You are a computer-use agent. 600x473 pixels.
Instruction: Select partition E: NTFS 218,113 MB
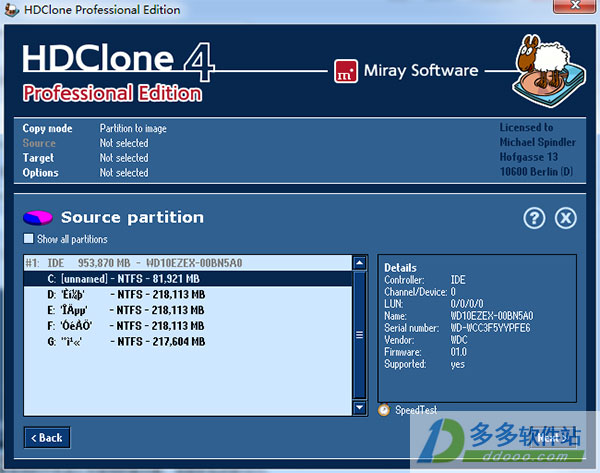point(188,310)
